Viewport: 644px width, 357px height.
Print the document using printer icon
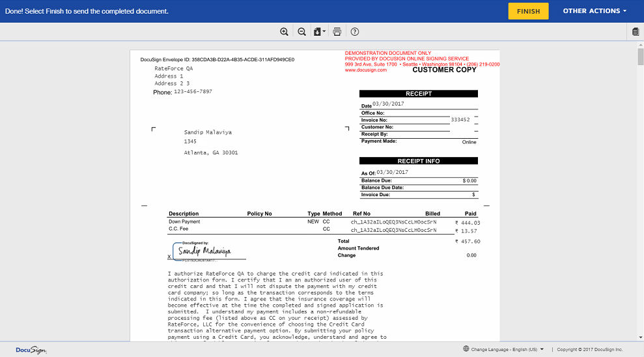337,32
